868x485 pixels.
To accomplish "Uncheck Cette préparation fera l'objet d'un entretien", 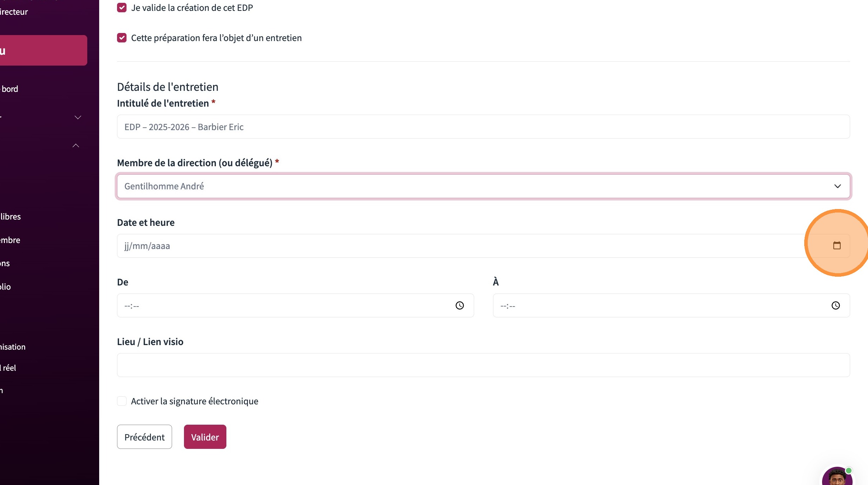I will click(122, 38).
